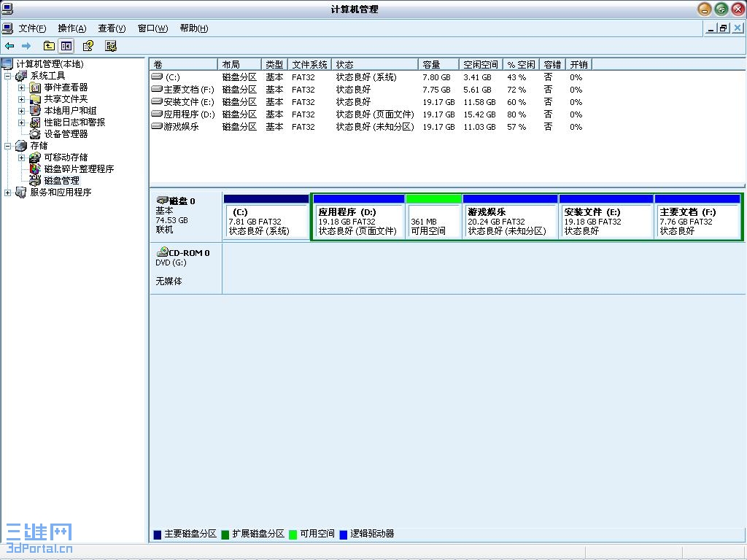Collapse the 系统工具 tree node
The image size is (747, 560).
[7, 76]
